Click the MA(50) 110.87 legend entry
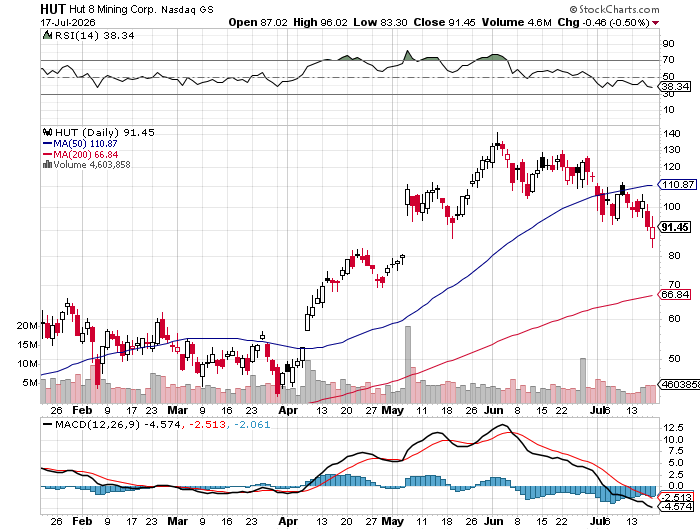This screenshot has height=530, width=700. [80, 144]
